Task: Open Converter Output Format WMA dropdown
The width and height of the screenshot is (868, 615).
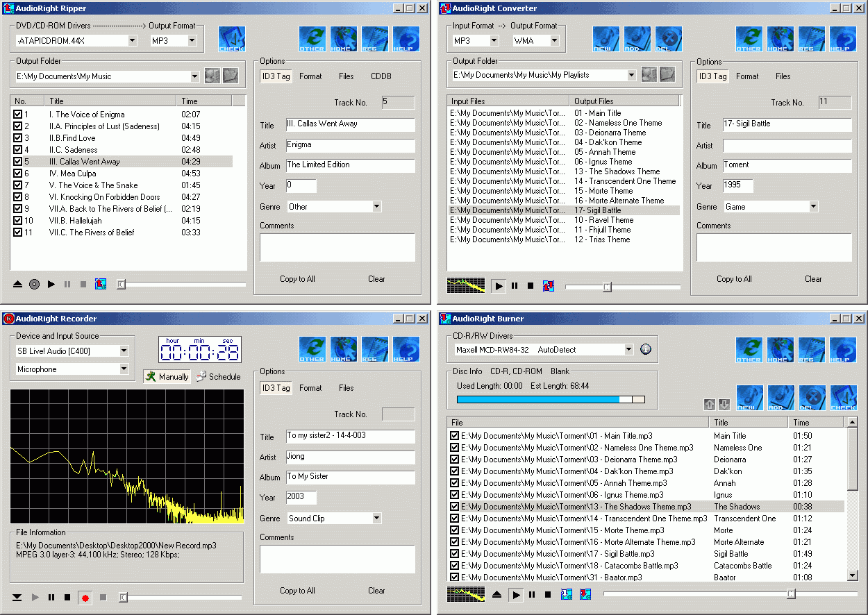Action: point(554,41)
